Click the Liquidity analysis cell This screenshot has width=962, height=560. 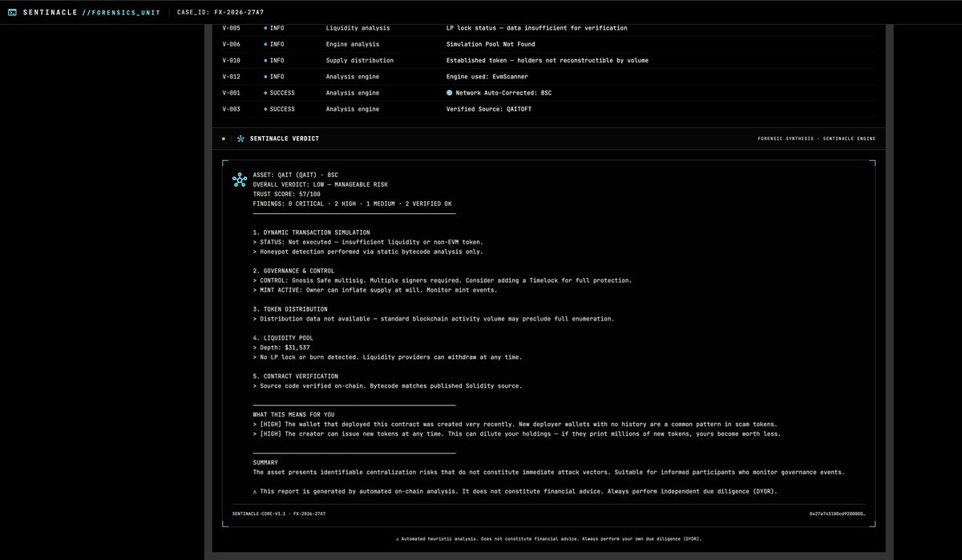point(358,28)
